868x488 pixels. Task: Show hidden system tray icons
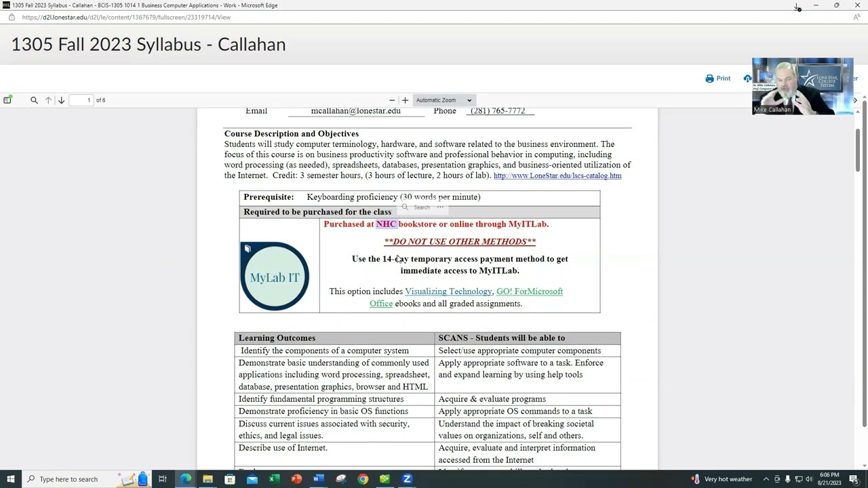tap(766, 479)
